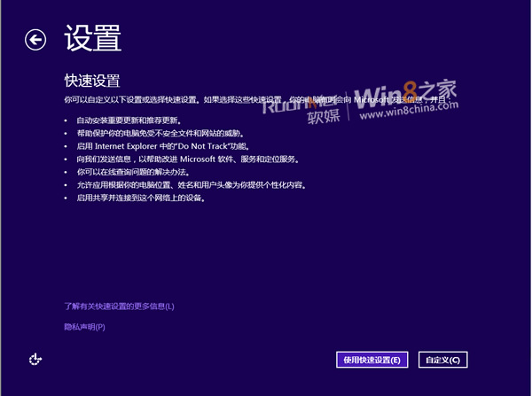
Task: Click the 快速设置 heading
Action: (x=92, y=81)
